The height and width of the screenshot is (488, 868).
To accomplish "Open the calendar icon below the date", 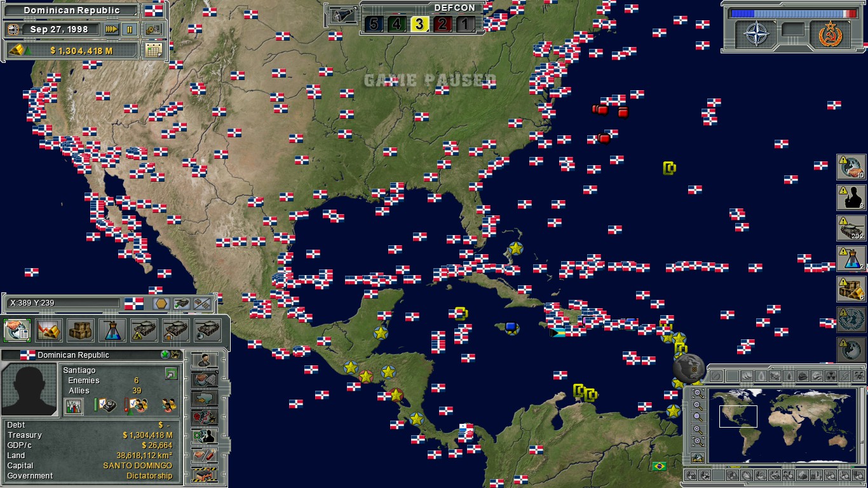I will tap(153, 50).
